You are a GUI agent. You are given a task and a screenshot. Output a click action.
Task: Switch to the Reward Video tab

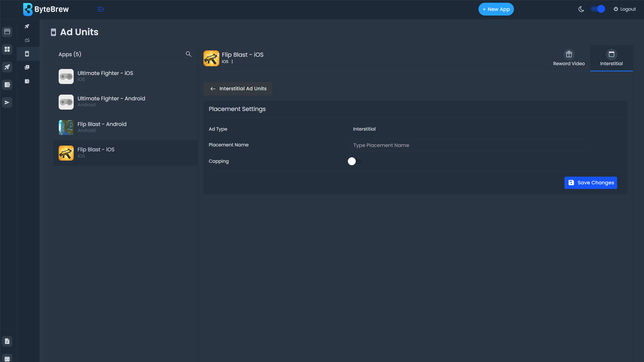568,58
